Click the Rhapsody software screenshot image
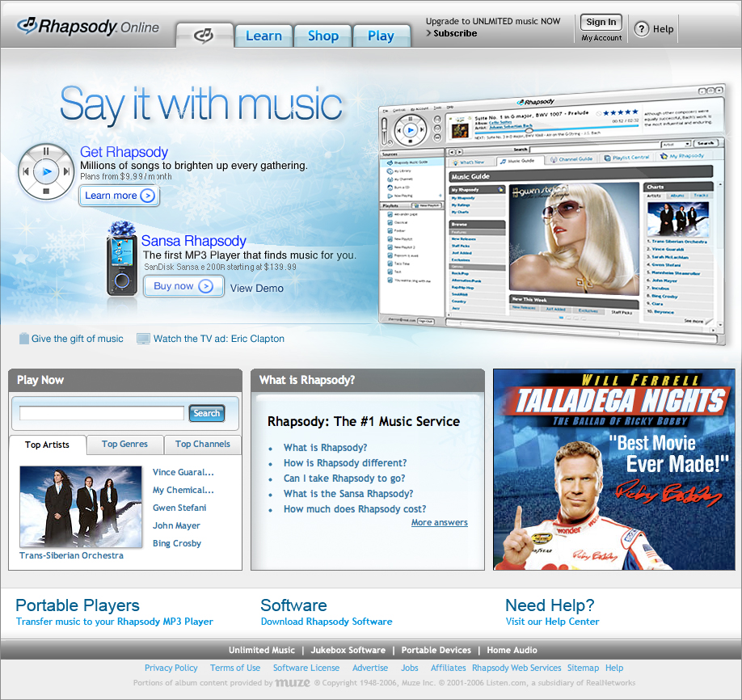 pyautogui.click(x=552, y=214)
